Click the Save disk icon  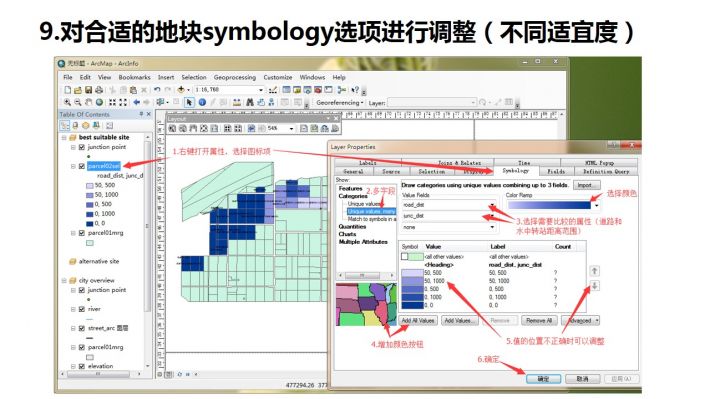coord(89,90)
